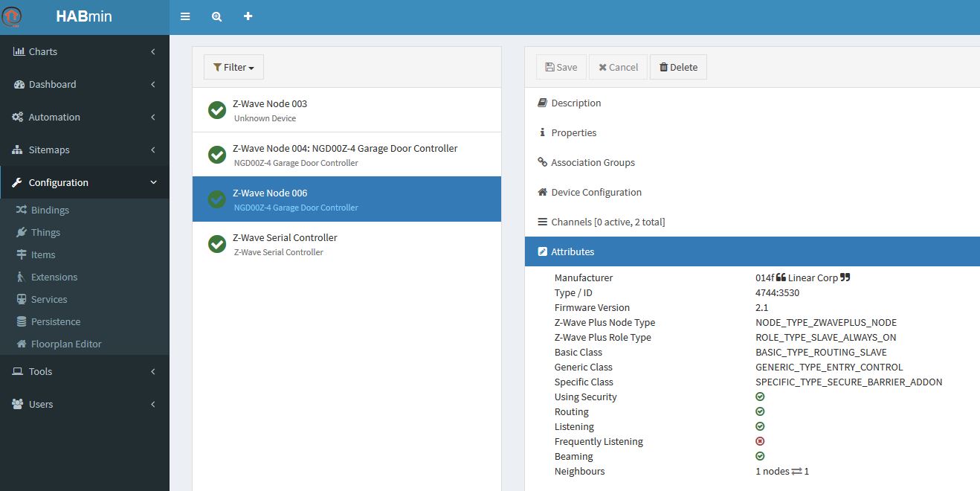Click the hamburger menu icon in top bar
The image size is (980, 491).
click(x=185, y=16)
